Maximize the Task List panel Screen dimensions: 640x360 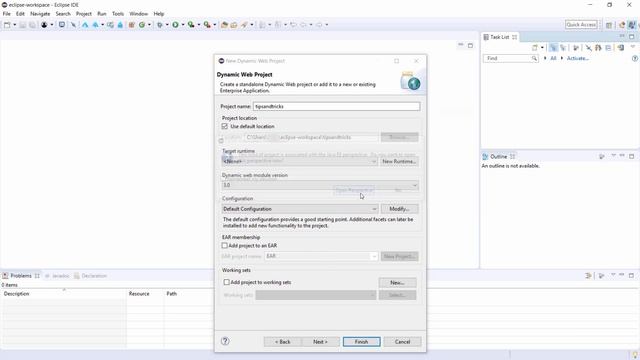point(631,36)
